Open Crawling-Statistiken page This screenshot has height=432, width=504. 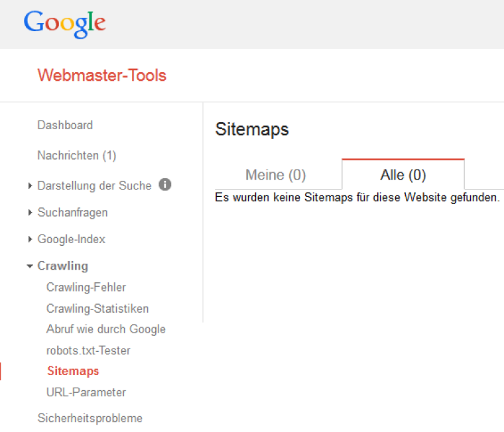97,309
